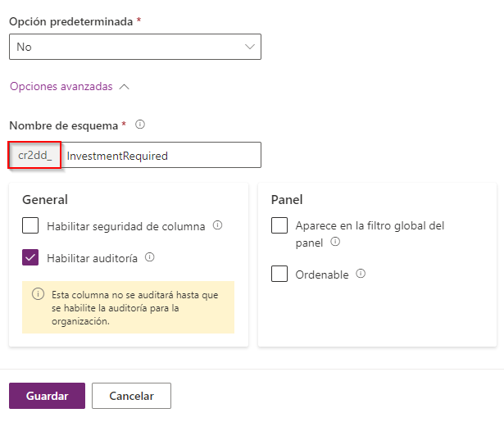This screenshot has width=504, height=422.
Task: Open Opción predeterminada dropdown
Action: point(135,47)
